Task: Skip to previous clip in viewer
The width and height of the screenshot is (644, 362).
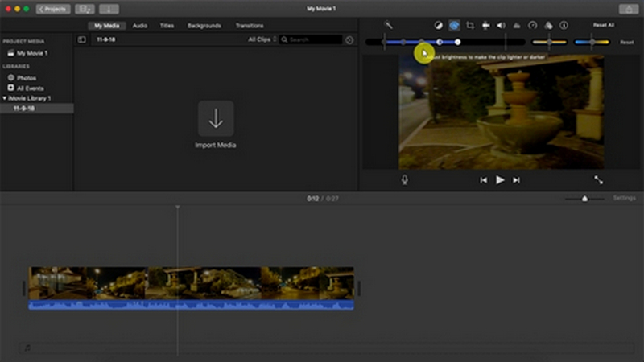Action: [x=484, y=179]
